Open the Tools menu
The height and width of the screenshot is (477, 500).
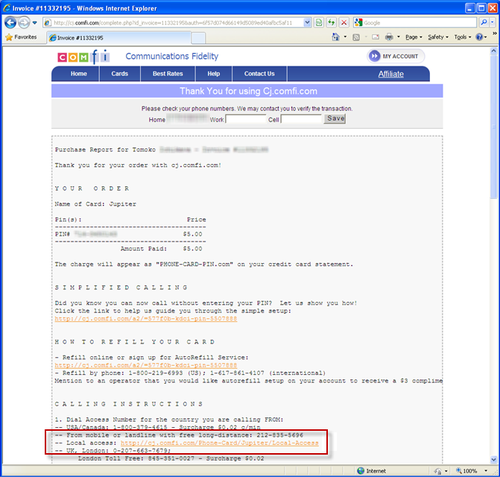462,37
